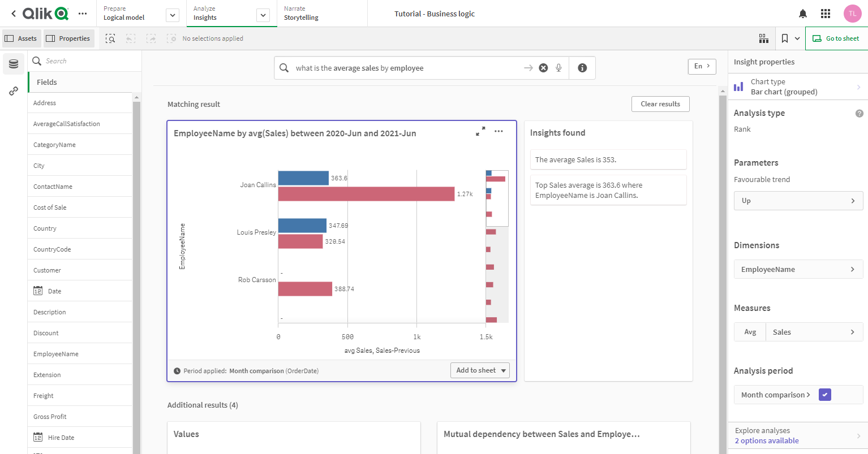868x454 pixels.
Task: Click the Fields search input
Action: (85, 61)
